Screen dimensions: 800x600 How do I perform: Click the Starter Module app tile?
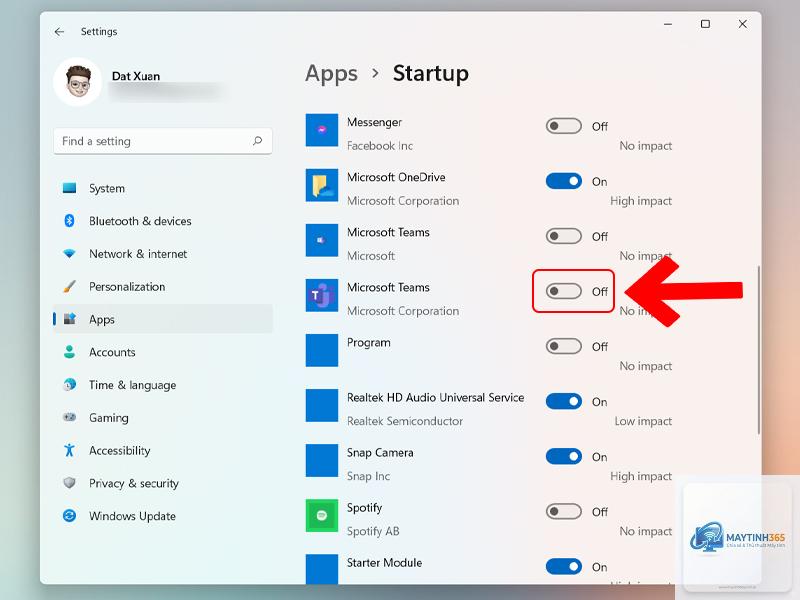pyautogui.click(x=321, y=569)
